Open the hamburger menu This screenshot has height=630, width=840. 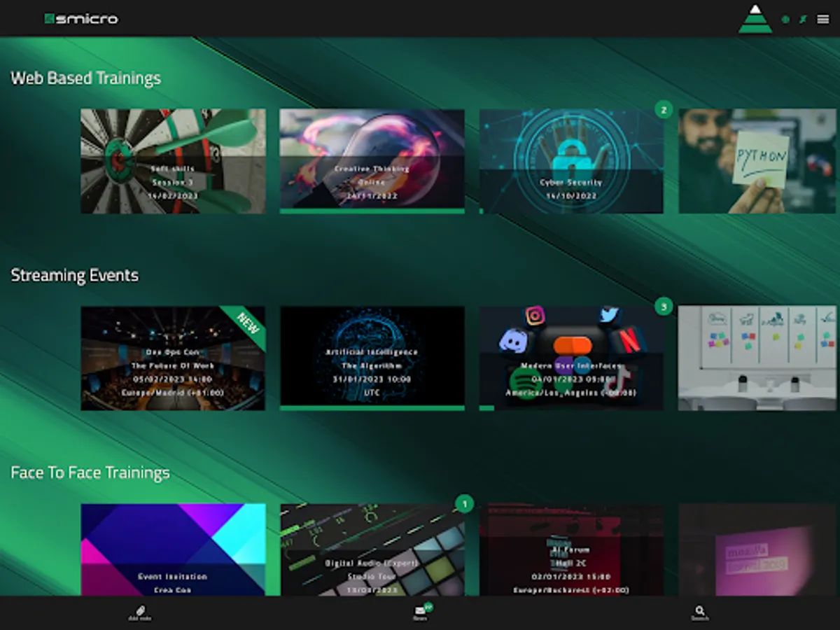[x=823, y=20]
